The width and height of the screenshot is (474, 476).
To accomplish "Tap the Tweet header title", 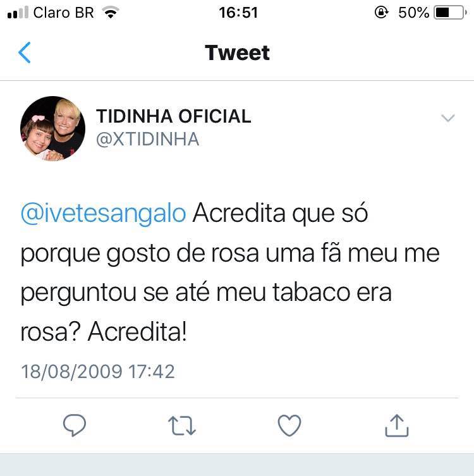I will [237, 53].
